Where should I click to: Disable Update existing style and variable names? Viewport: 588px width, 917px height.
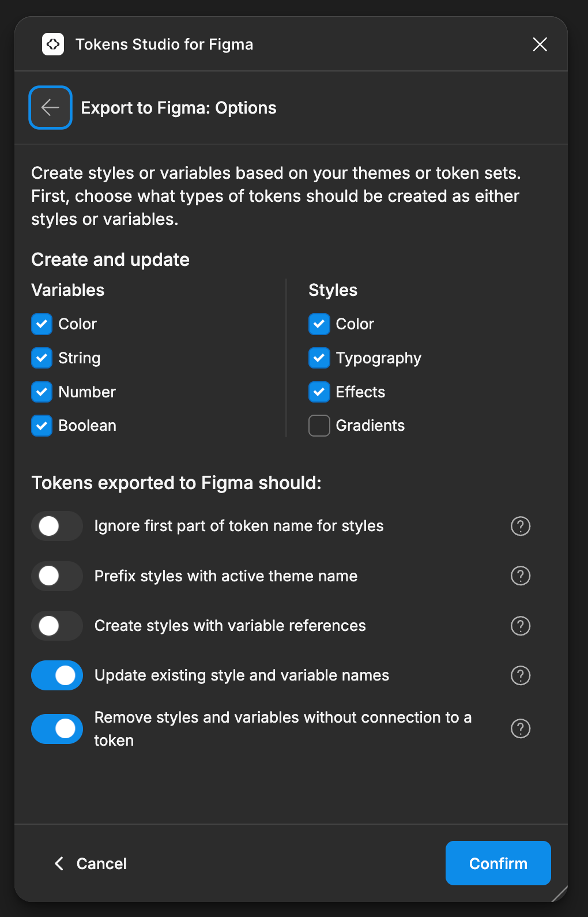point(57,675)
